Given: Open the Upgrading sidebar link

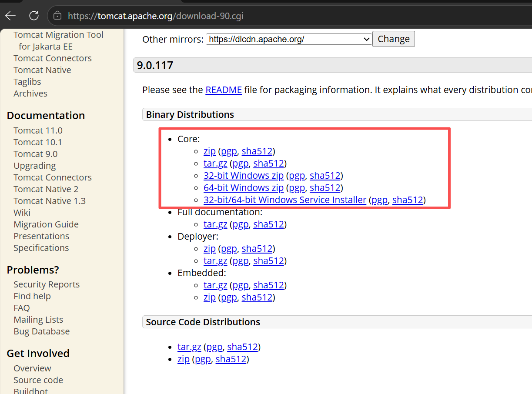Looking at the screenshot, I should pos(35,166).
